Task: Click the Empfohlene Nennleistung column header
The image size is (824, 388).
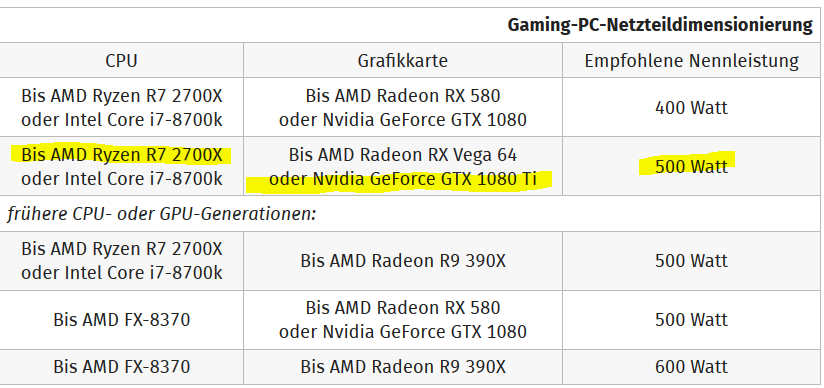Action: [692, 60]
